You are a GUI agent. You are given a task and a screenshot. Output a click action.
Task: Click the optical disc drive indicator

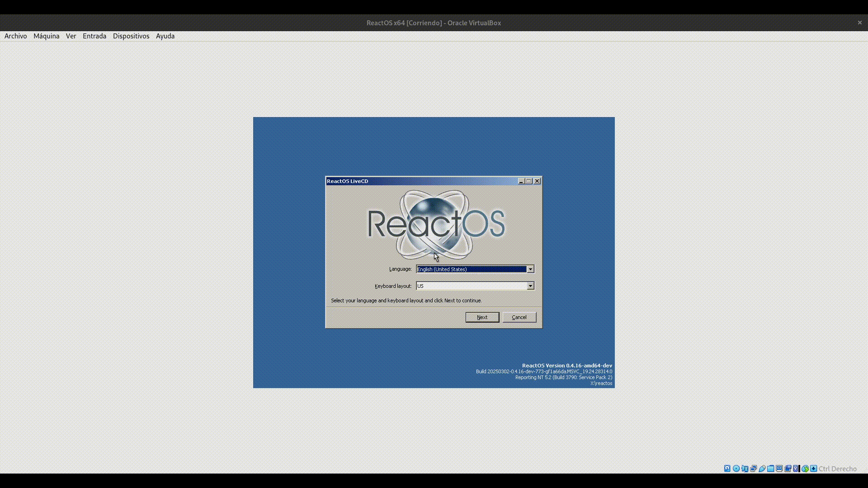pyautogui.click(x=736, y=469)
